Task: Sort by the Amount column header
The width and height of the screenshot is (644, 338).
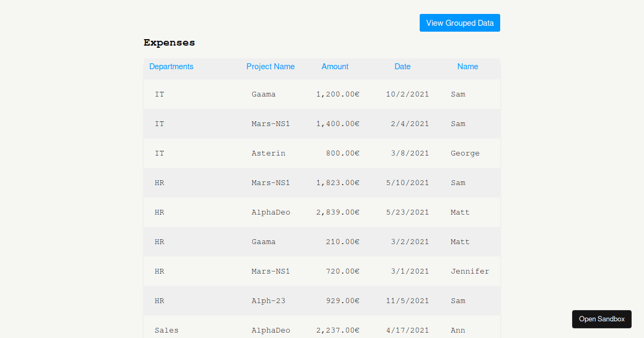Action: (335, 67)
